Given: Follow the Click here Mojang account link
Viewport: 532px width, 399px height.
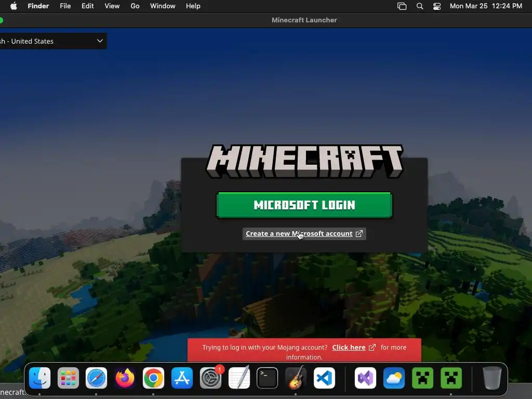Looking at the screenshot, I should pyautogui.click(x=349, y=347).
